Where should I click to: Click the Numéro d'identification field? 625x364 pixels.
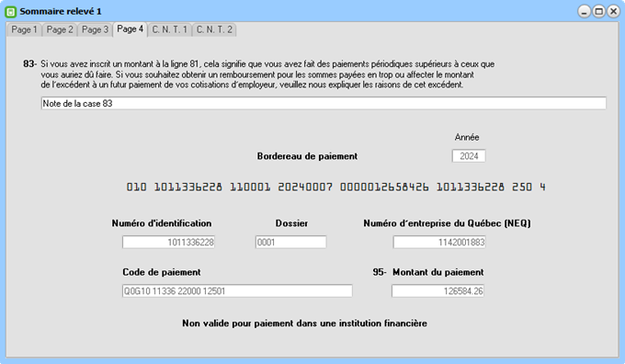(x=168, y=242)
